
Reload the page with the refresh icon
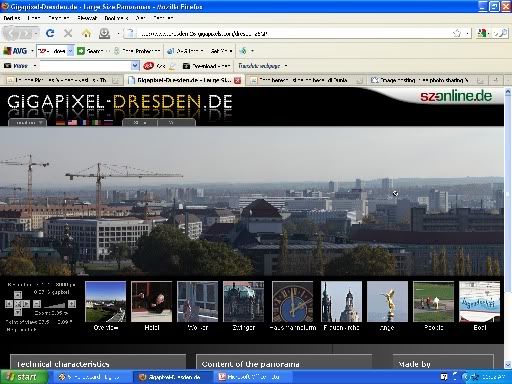coord(50,33)
